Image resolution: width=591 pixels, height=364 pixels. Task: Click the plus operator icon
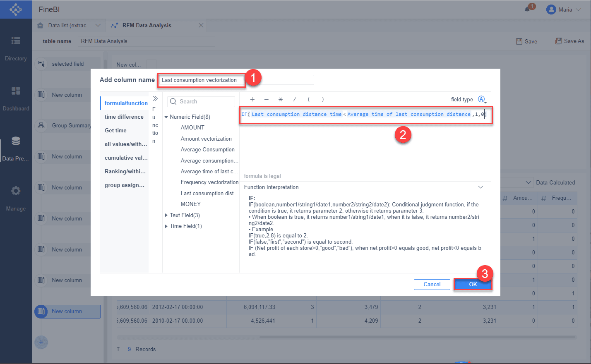coord(252,99)
